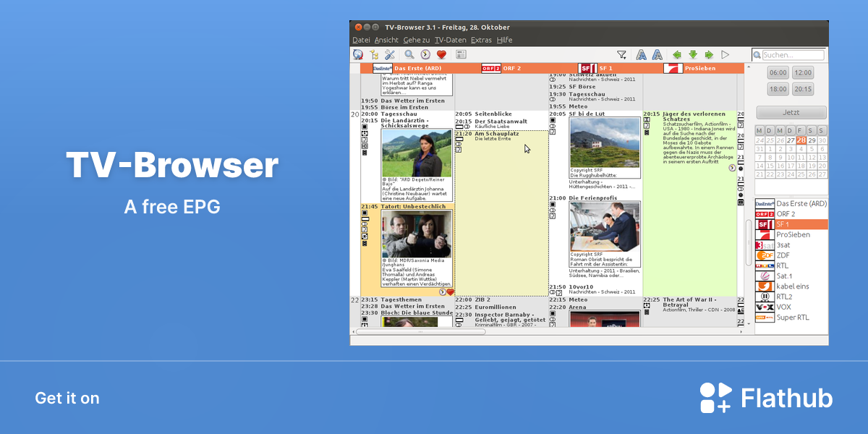The width and height of the screenshot is (868, 434).
Task: Select Das Erste (ARD) in the channel list
Action: tap(791, 204)
